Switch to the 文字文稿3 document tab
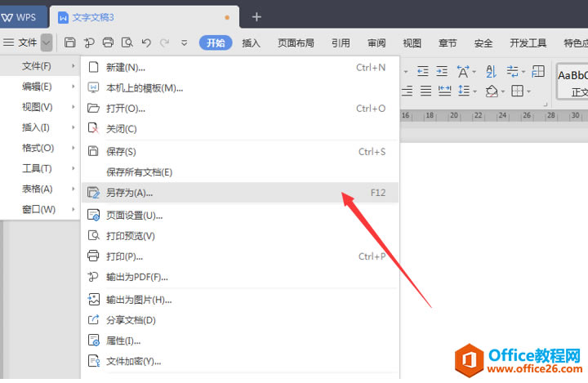This screenshot has width=588, height=383. coord(144,17)
